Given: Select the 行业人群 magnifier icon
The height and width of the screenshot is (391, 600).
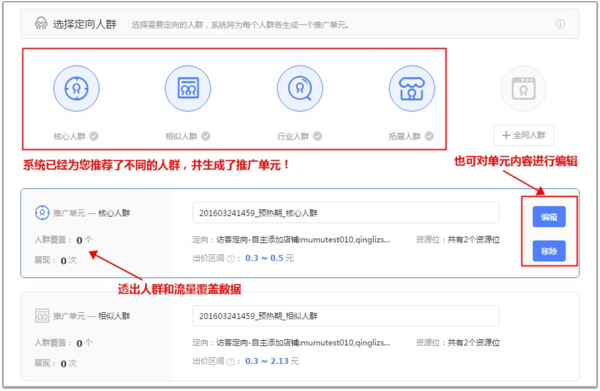Looking at the screenshot, I should (300, 88).
